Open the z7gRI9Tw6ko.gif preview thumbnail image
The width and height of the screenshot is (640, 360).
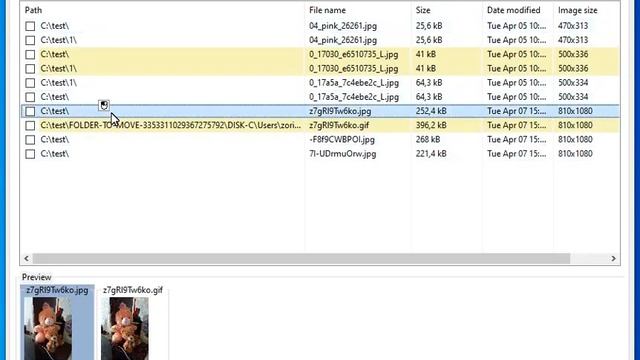point(124,329)
